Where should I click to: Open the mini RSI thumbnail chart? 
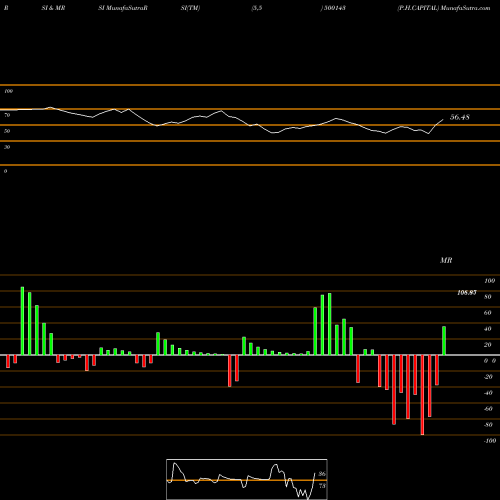[247, 479]
